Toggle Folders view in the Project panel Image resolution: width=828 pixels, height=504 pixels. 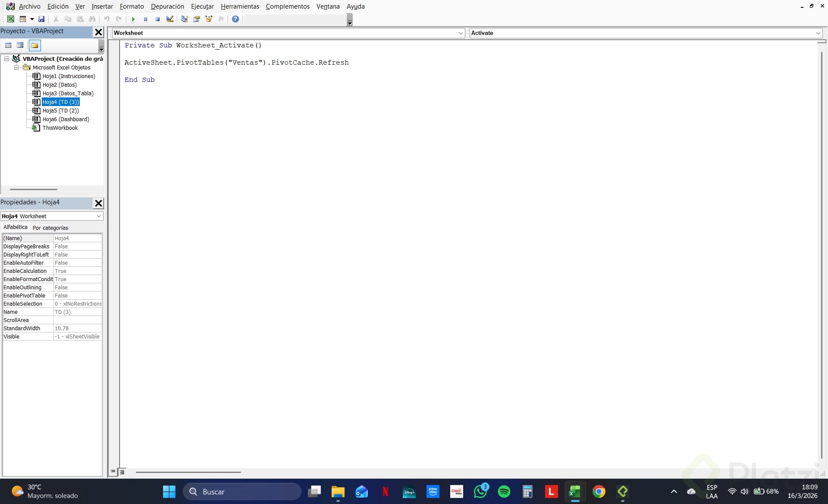pos(34,45)
